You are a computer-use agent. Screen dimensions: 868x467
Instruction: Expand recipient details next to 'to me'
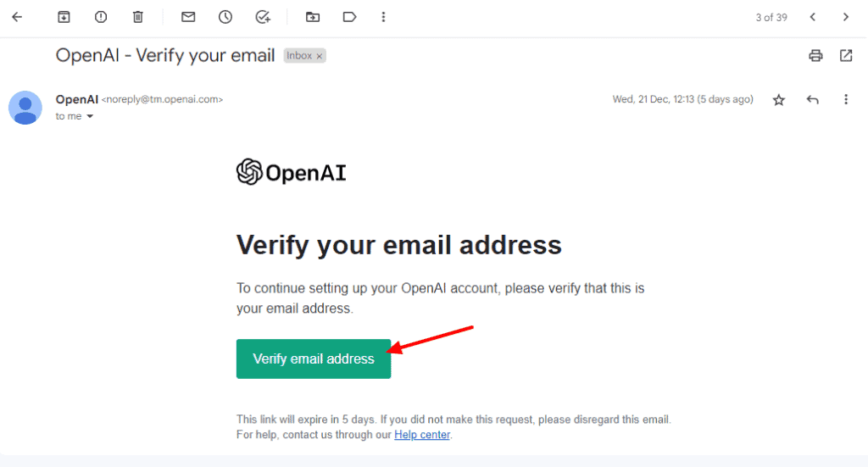tap(90, 117)
